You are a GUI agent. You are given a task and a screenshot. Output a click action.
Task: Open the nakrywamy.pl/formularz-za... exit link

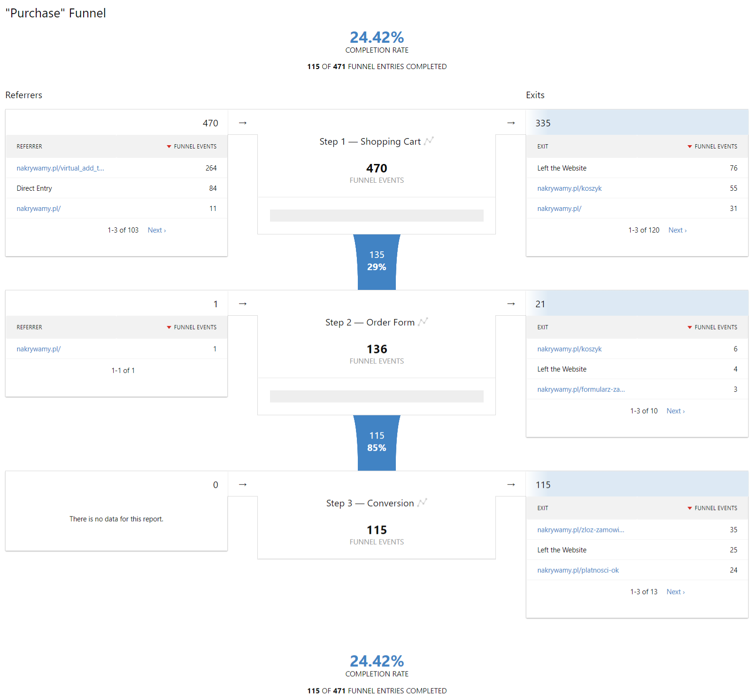coord(581,389)
